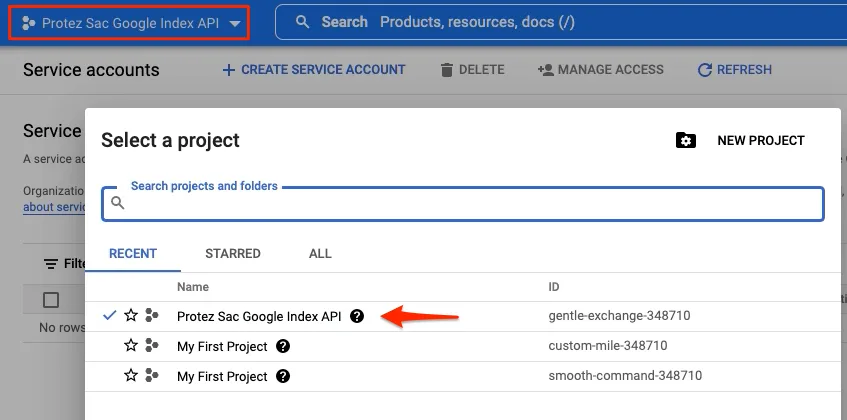Click the Search projects and folders field
The width and height of the screenshot is (847, 420).
[x=462, y=204]
